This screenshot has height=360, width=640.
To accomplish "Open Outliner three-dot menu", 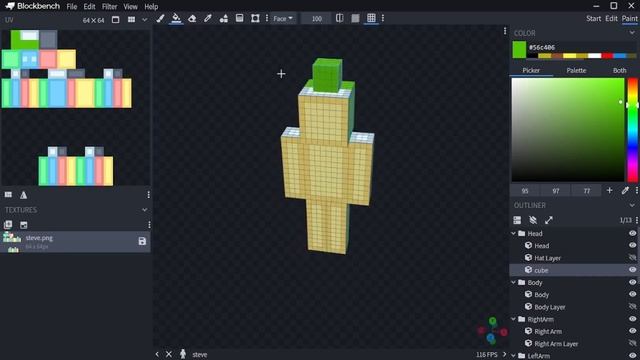I will coord(636,220).
